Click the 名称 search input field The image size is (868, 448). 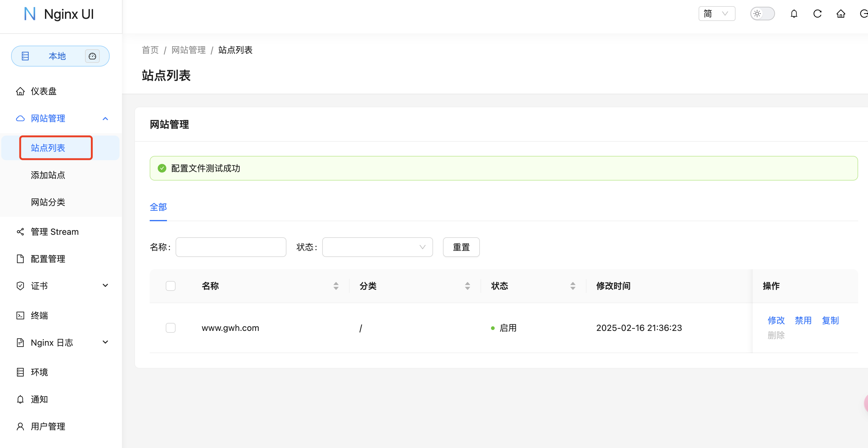click(x=231, y=247)
